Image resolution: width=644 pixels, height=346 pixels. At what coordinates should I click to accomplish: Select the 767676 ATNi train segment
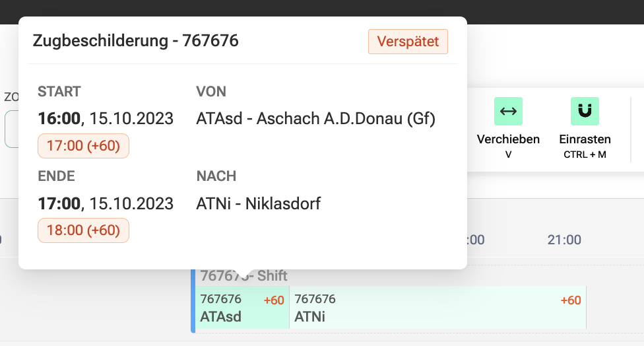[438, 308]
